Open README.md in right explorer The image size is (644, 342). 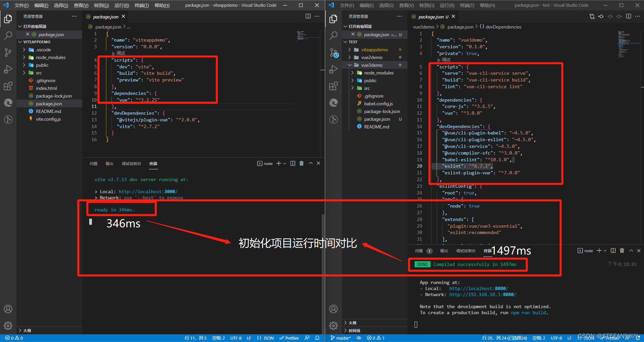pyautogui.click(x=377, y=127)
